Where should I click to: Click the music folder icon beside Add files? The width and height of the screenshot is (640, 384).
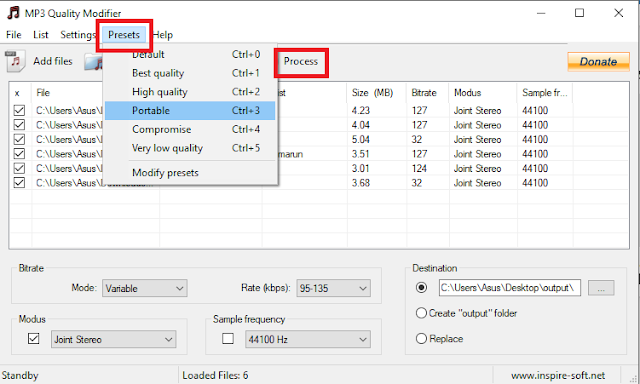[93, 62]
